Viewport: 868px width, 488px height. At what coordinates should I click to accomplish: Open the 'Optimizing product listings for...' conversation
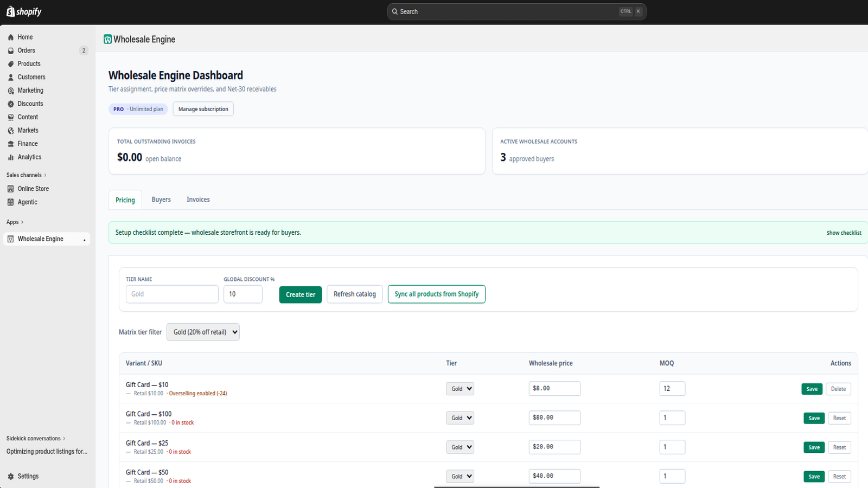tap(47, 452)
